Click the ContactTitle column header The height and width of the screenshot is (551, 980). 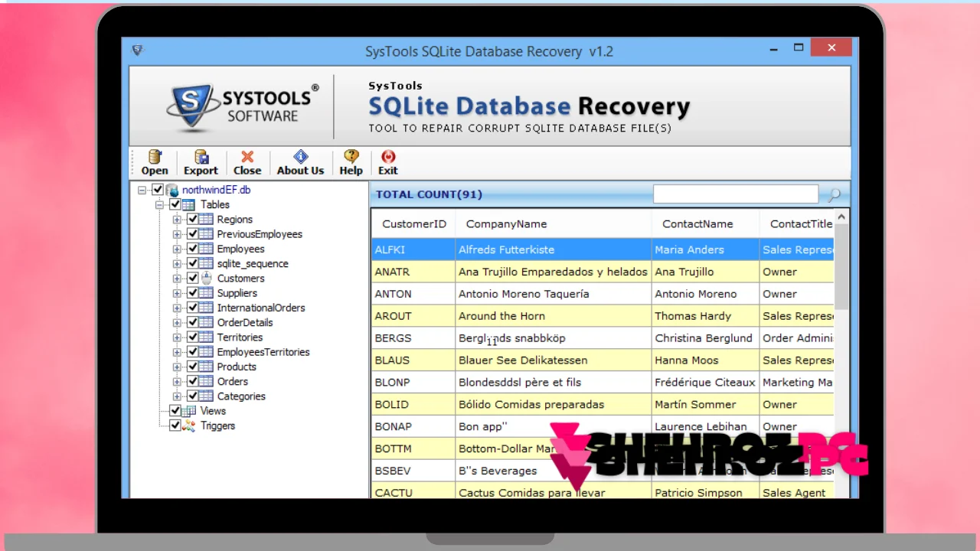[x=796, y=224]
